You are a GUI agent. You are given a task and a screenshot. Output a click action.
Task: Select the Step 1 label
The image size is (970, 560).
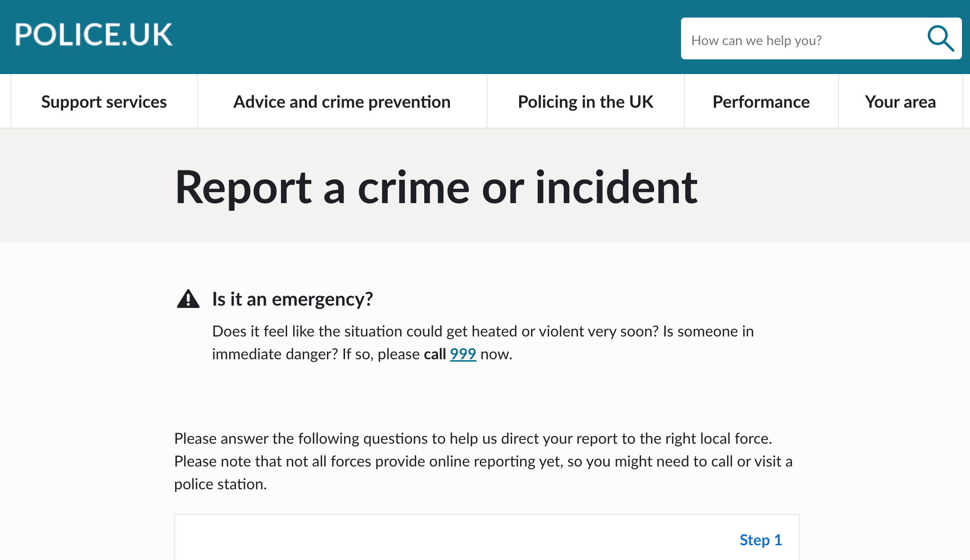pos(761,540)
